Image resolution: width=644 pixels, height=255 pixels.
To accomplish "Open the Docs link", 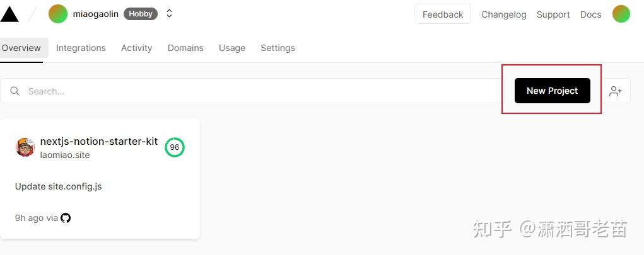I will point(590,14).
